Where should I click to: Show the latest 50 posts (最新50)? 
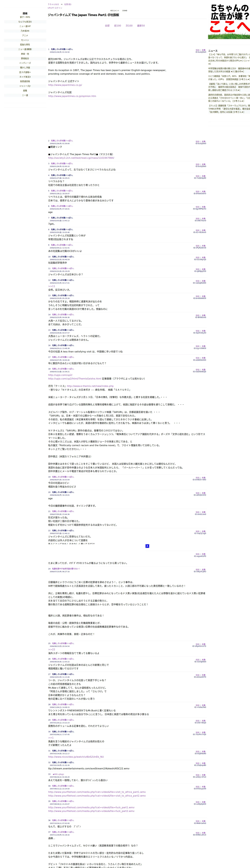pyautogui.click(x=141, y=26)
